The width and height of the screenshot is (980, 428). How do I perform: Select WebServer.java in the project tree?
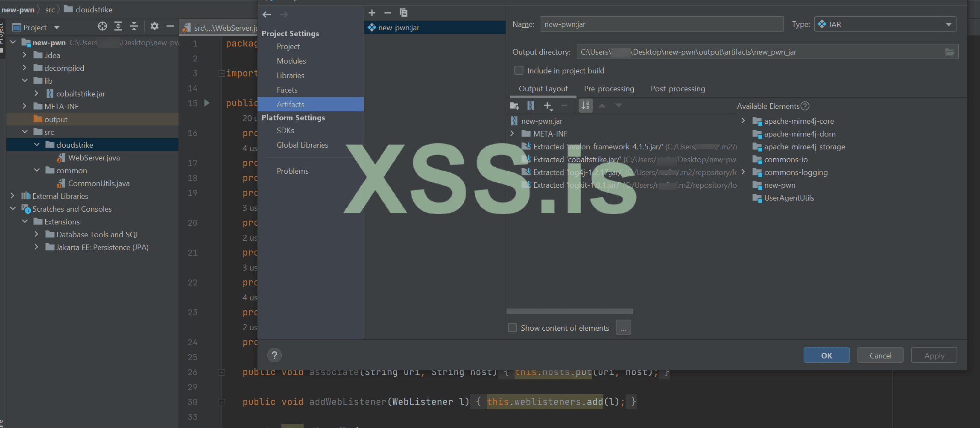coord(94,157)
